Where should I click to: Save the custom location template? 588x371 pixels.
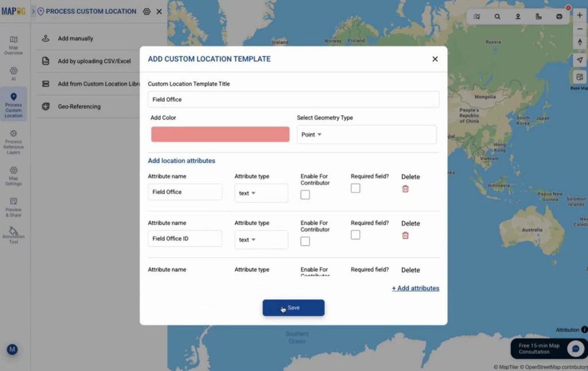[x=293, y=307]
